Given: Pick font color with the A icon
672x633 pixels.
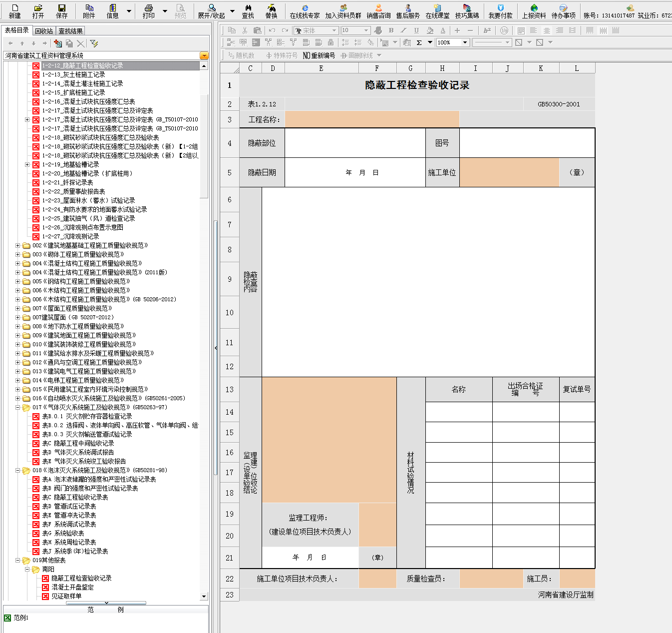Looking at the screenshot, I should click(x=443, y=30).
